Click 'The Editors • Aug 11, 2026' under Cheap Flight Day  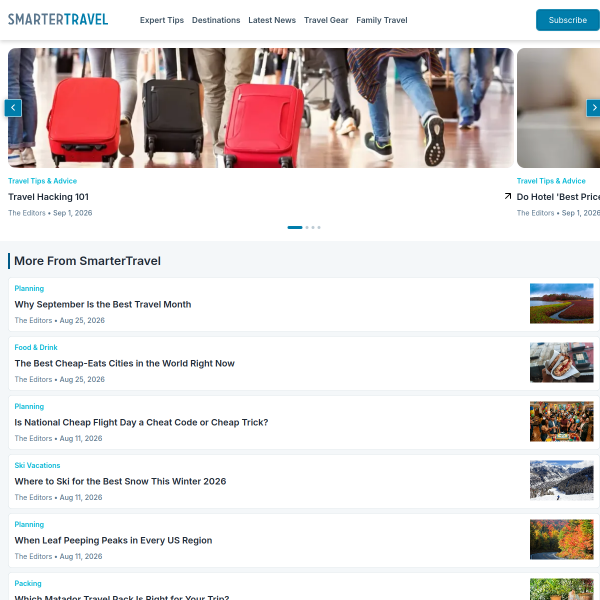pos(58,438)
